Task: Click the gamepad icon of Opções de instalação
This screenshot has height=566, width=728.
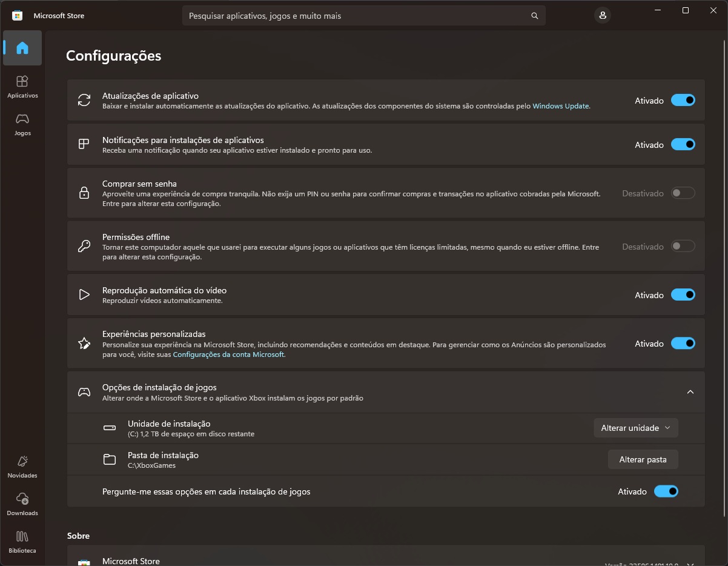Action: point(84,392)
